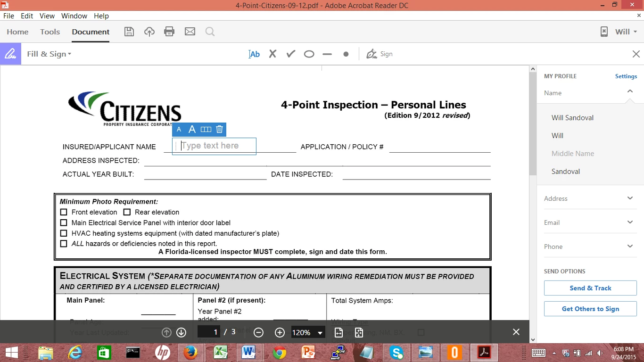
Task: Click the search magnifier icon
Action: pyautogui.click(x=210, y=32)
